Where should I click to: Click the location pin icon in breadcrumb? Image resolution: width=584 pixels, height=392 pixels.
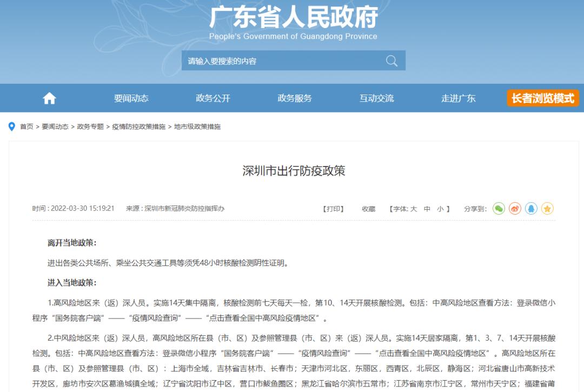pyautogui.click(x=12, y=127)
